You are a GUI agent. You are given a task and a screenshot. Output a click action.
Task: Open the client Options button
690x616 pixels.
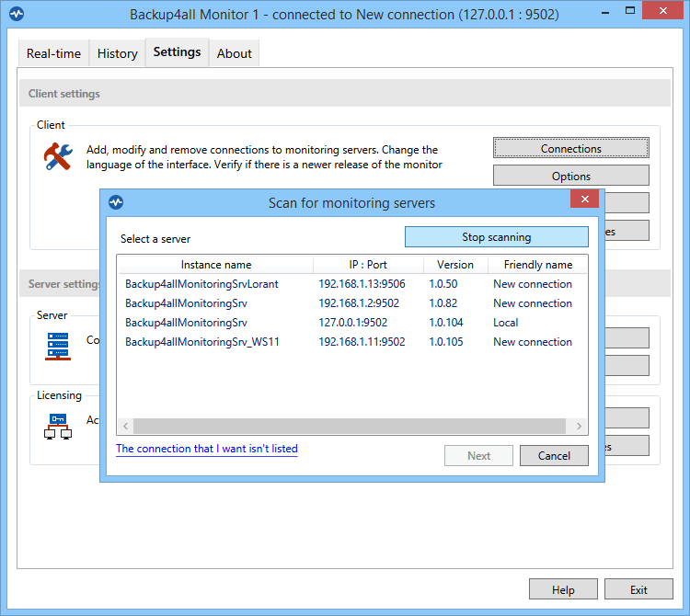click(x=571, y=176)
